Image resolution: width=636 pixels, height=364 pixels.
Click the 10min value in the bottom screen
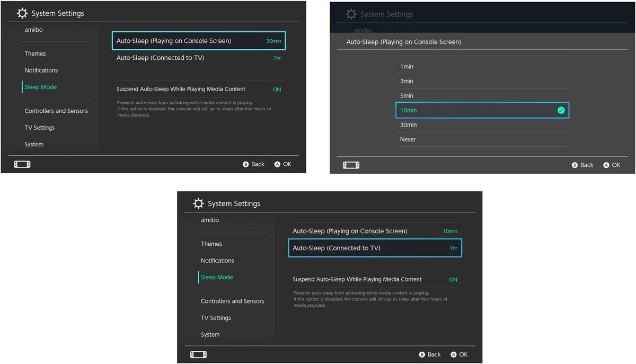click(x=450, y=231)
